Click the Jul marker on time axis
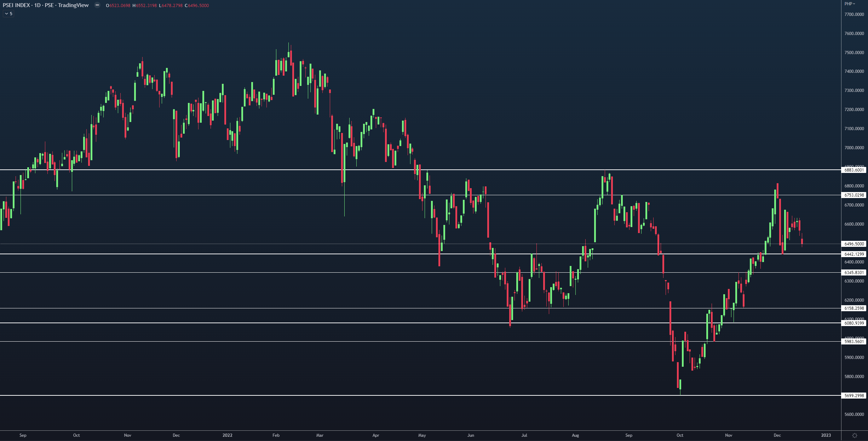 [524, 435]
